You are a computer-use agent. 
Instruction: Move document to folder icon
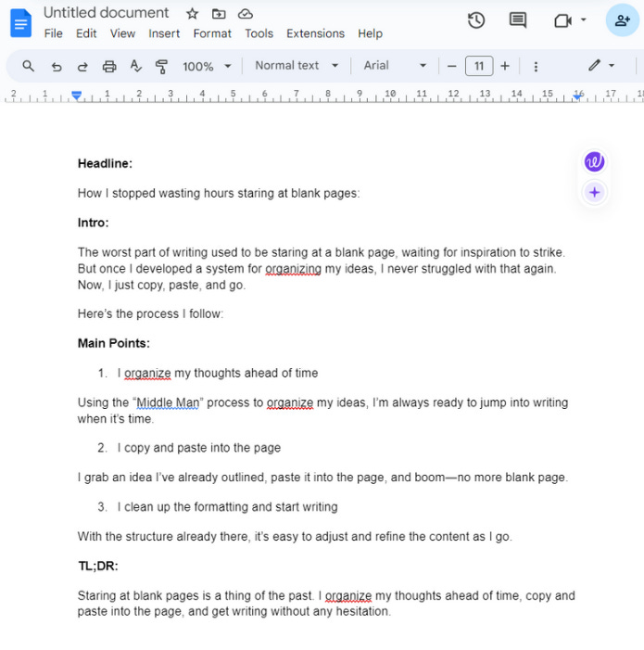click(x=219, y=14)
